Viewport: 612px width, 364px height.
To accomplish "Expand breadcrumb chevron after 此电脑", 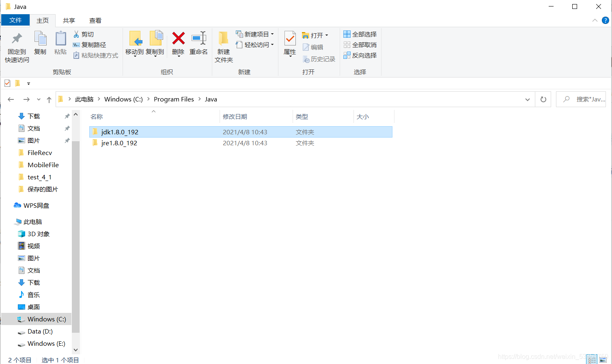I will (x=99, y=99).
